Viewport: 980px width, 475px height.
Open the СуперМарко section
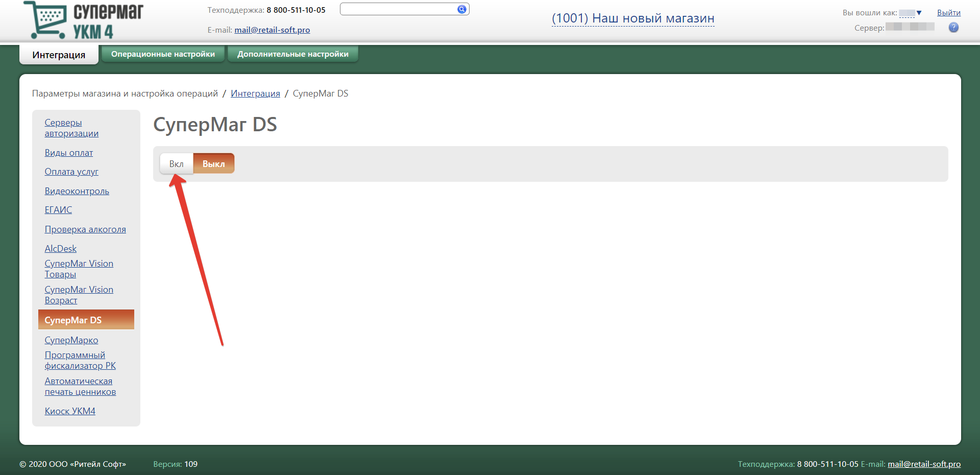tap(71, 340)
